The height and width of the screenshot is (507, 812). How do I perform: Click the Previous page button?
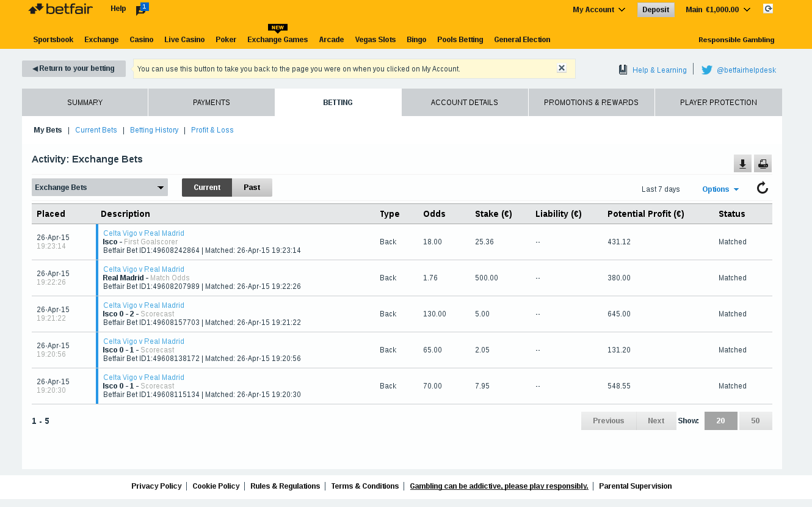coord(609,421)
